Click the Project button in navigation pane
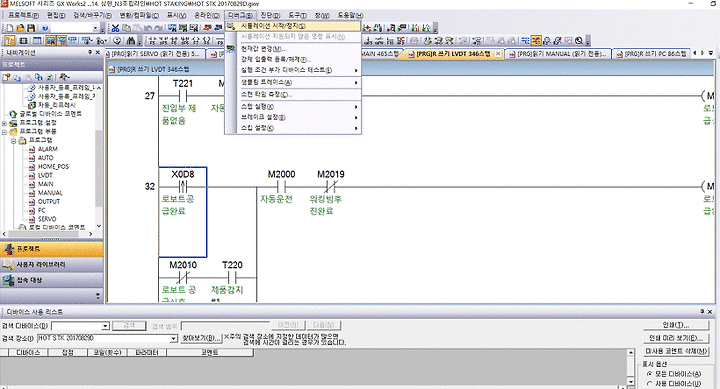Image resolution: width=720 pixels, height=389 pixels. pyautogui.click(x=51, y=249)
